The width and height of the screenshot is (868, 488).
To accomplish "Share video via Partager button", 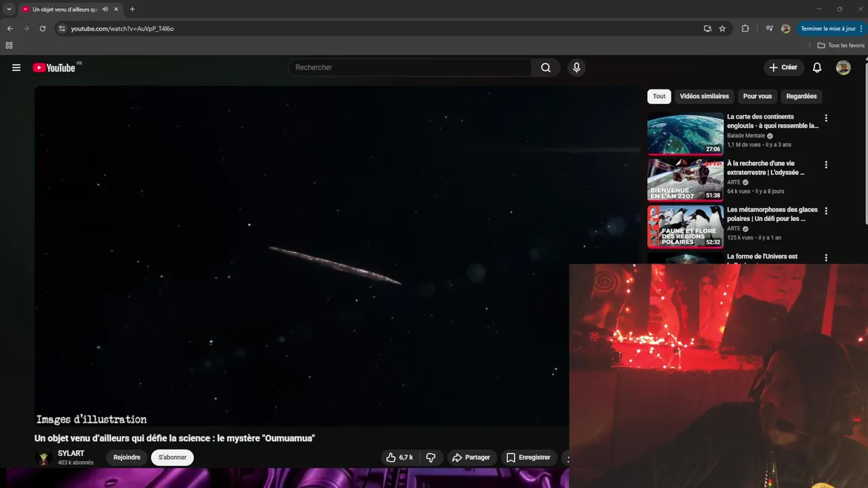I will pos(471,457).
